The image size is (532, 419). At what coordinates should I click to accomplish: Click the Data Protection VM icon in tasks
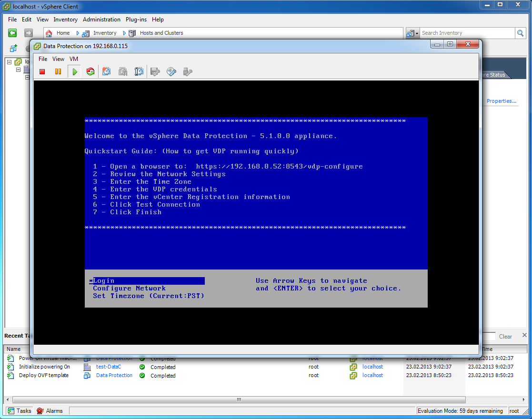click(87, 376)
